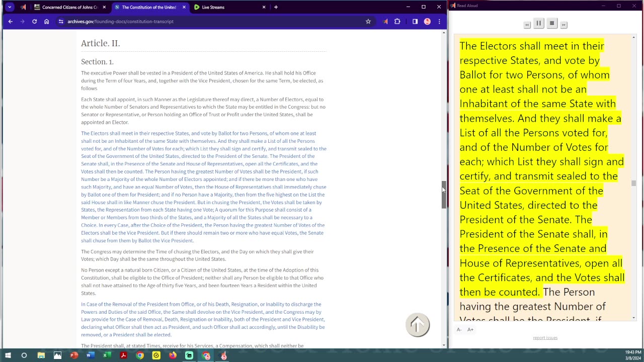Image resolution: width=644 pixels, height=362 pixels.
Task: Click Read Aloud scrollbar down arrow
Action: pos(633,318)
